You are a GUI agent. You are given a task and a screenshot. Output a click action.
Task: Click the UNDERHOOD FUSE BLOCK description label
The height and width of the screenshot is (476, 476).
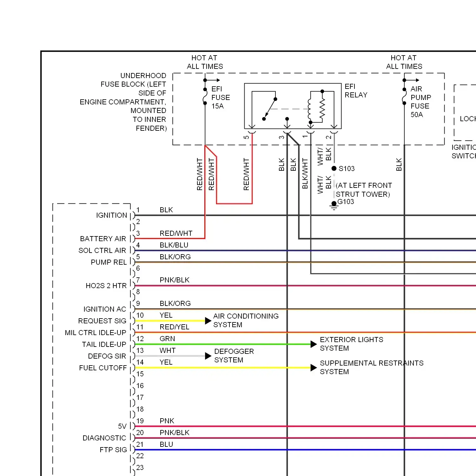tap(123, 102)
